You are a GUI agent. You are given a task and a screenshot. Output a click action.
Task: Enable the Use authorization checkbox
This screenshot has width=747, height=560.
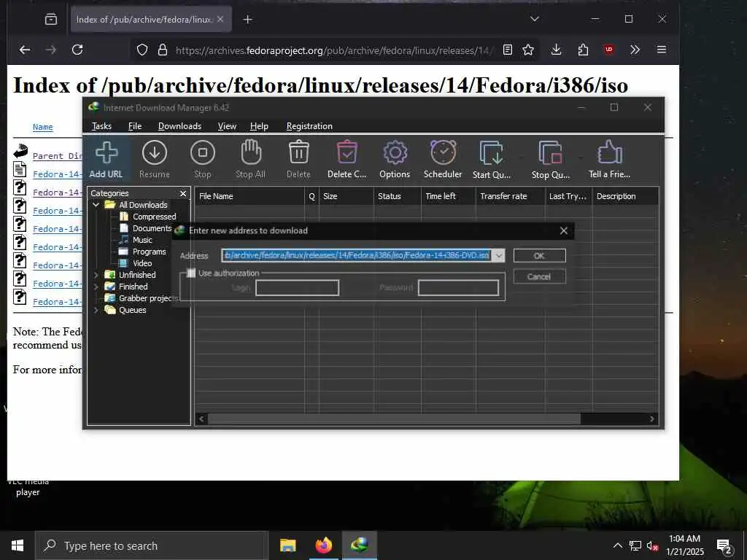(192, 273)
